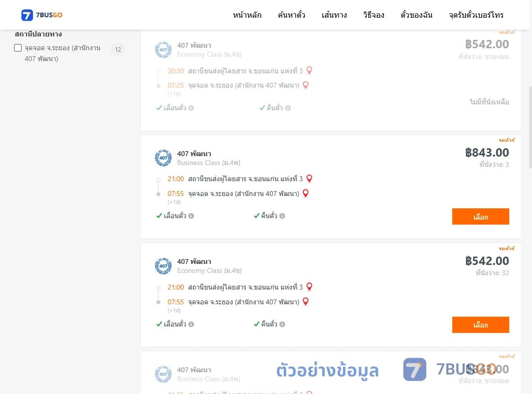This screenshot has width=532, height=394.
Task: Click map pin beside 07:25 Rayong arrival stop
Action: [305, 85]
